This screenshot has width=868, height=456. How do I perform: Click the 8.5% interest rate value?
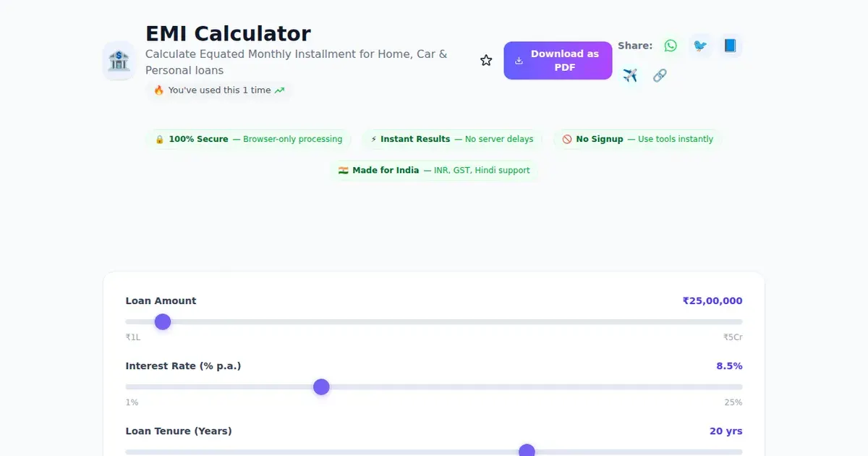coord(729,366)
